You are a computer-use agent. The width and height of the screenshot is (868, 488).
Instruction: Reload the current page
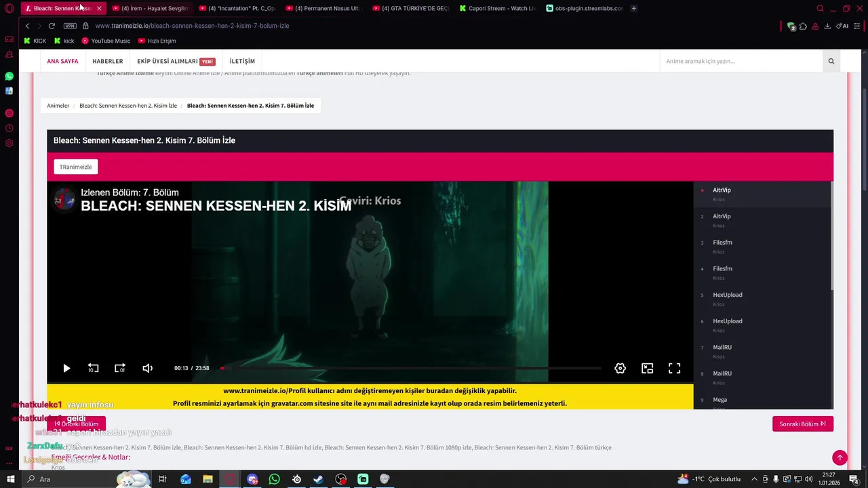[x=52, y=26]
